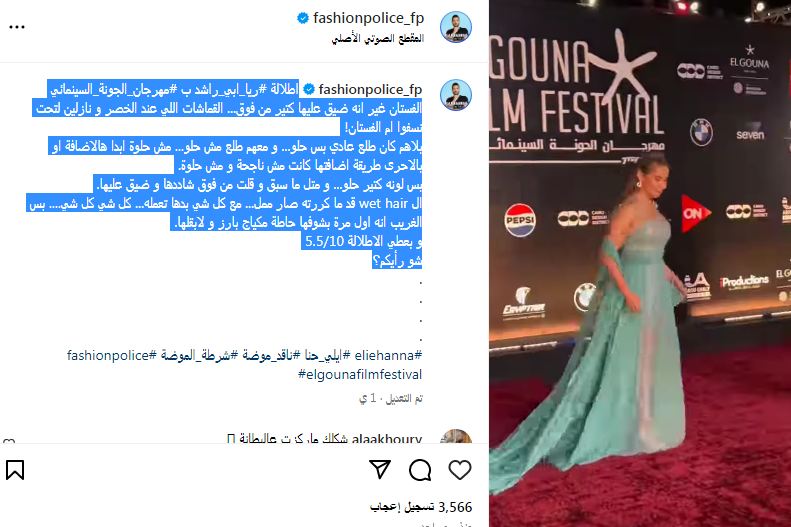Like the post with the heart icon
Viewport: 791px width, 527px height.
click(x=460, y=470)
